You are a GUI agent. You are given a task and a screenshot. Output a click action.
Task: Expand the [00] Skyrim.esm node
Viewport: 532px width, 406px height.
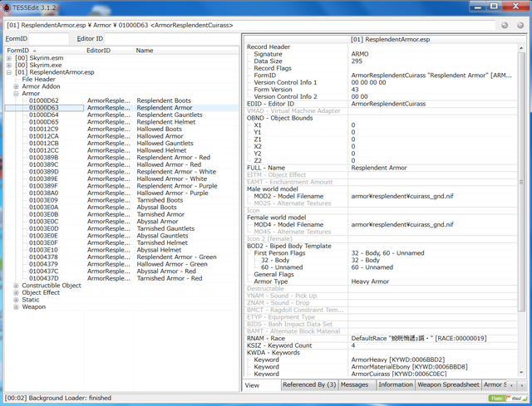tap(9, 58)
